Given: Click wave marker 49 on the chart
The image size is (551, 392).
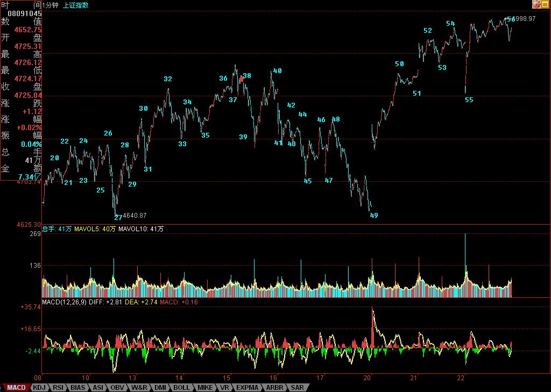Looking at the screenshot, I should pos(374,215).
